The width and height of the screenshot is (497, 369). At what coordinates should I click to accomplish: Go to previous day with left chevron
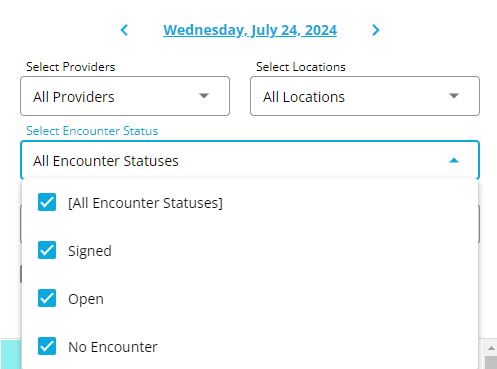pos(124,30)
